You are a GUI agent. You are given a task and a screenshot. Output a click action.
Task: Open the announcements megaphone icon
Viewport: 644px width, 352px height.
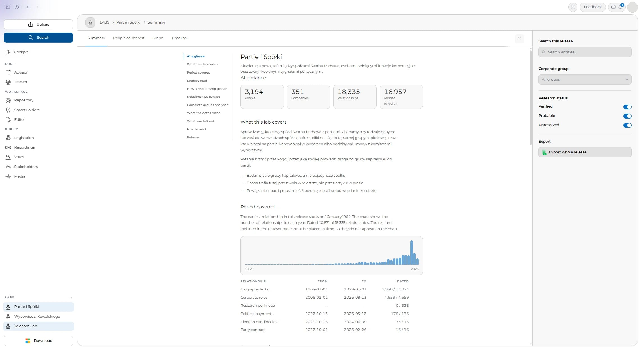tap(613, 7)
